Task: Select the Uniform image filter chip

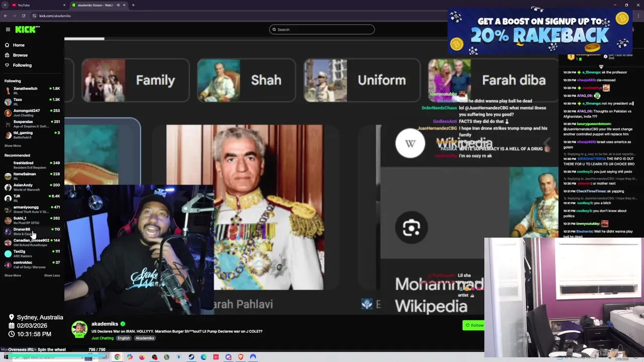Action: [x=362, y=80]
